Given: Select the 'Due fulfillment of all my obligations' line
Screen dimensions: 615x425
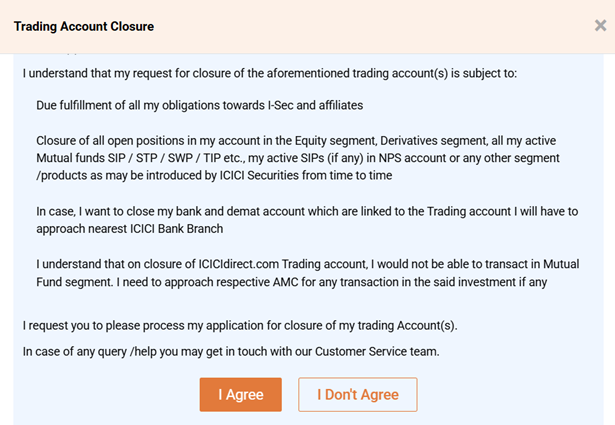Looking at the screenshot, I should pyautogui.click(x=199, y=105).
